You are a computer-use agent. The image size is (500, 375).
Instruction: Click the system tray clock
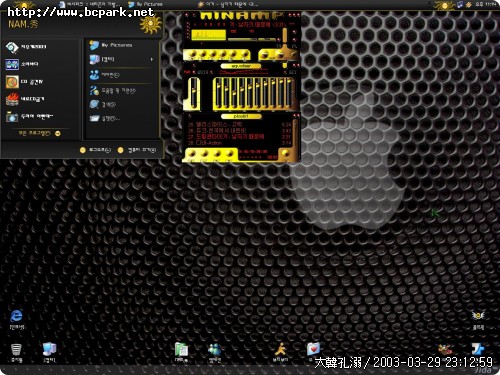click(485, 4)
